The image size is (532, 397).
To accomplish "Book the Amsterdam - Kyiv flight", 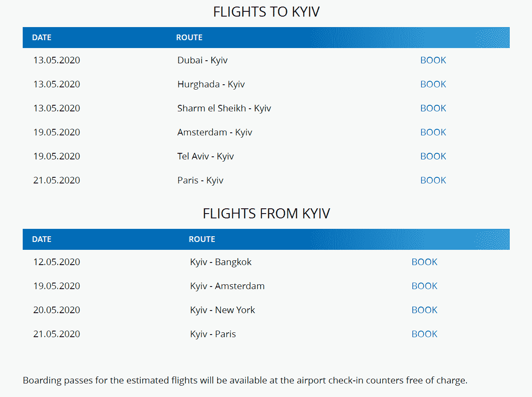I will [433, 132].
